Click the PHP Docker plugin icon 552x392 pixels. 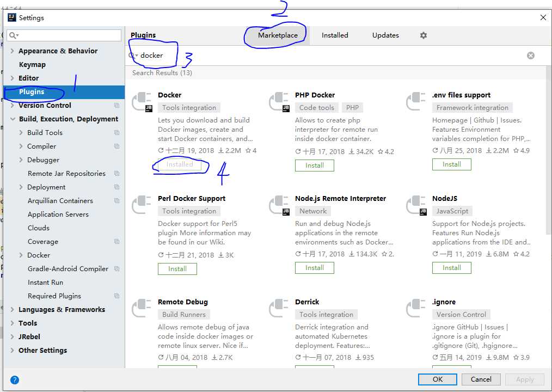[x=279, y=102]
